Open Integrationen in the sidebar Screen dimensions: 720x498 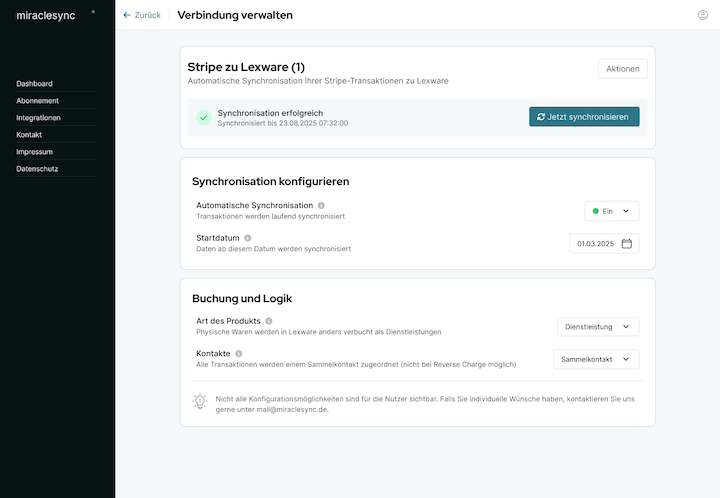click(39, 118)
